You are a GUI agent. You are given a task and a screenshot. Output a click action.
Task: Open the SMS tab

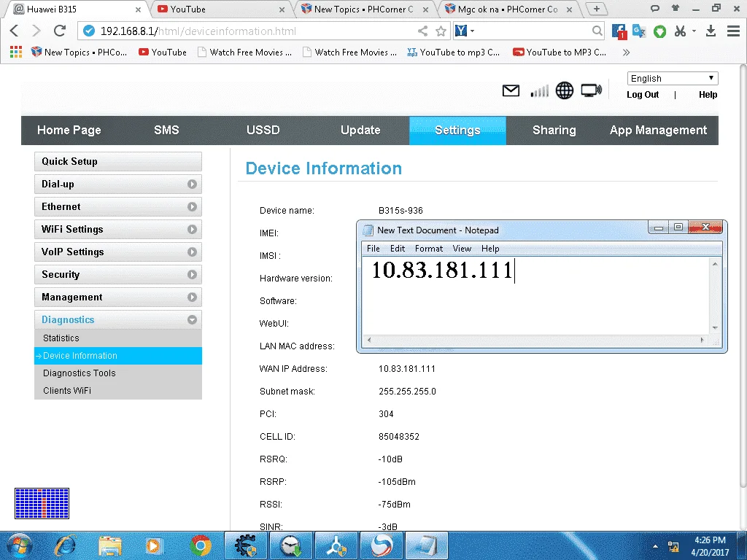point(166,130)
